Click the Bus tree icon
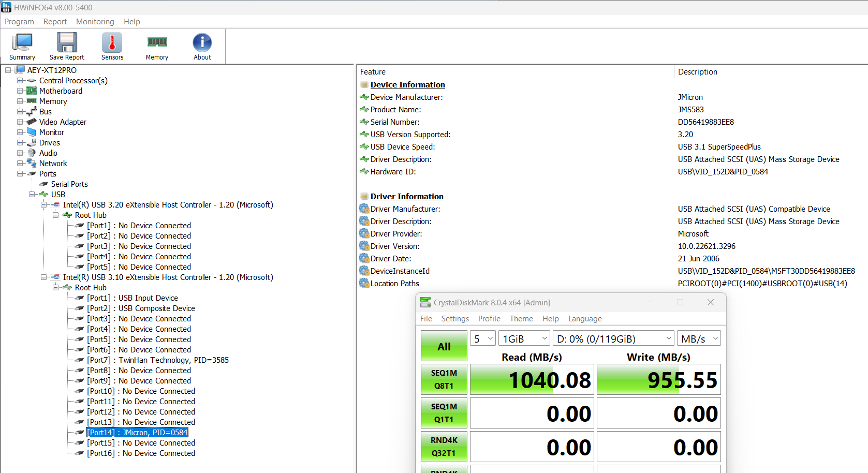 [x=32, y=112]
